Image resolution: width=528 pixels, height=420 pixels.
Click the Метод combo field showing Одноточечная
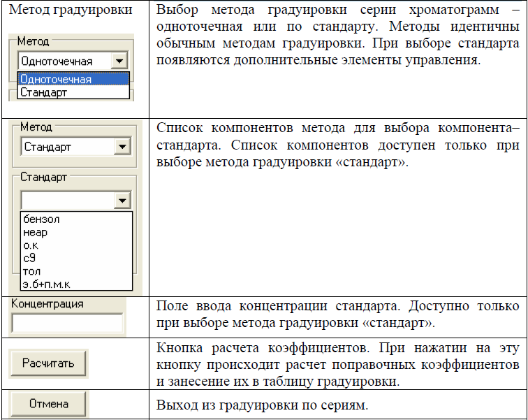pos(64,61)
